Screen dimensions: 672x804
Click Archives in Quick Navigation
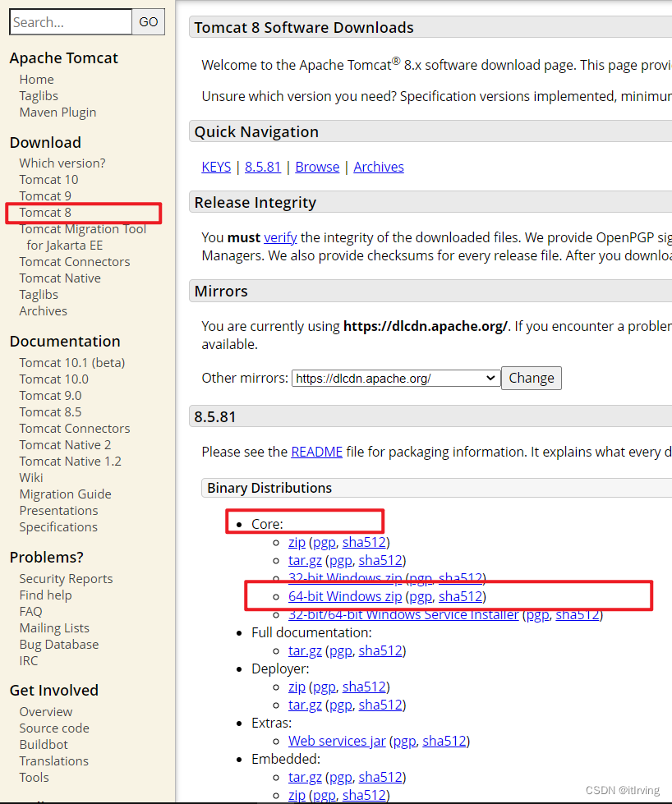(x=379, y=167)
